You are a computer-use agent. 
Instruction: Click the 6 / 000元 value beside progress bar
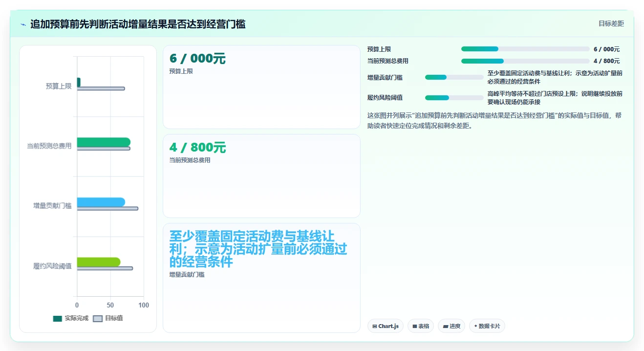click(x=606, y=49)
